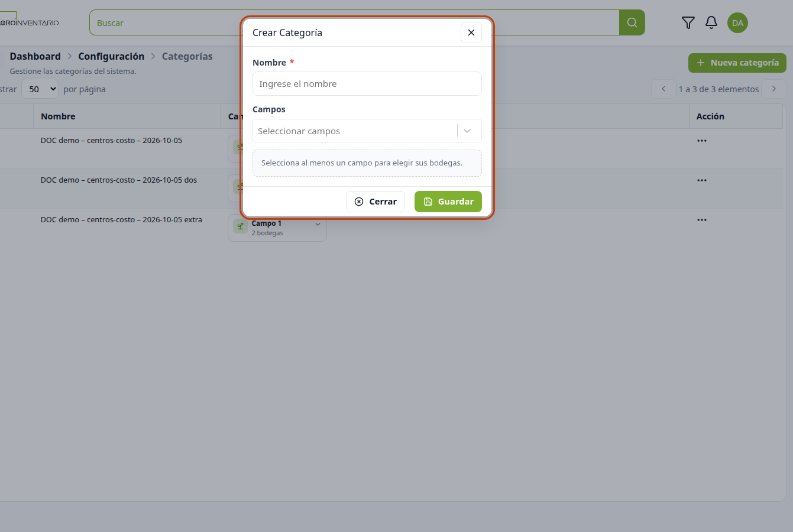The width and height of the screenshot is (793, 532).
Task: Change the 50 per page selector
Action: [x=40, y=89]
